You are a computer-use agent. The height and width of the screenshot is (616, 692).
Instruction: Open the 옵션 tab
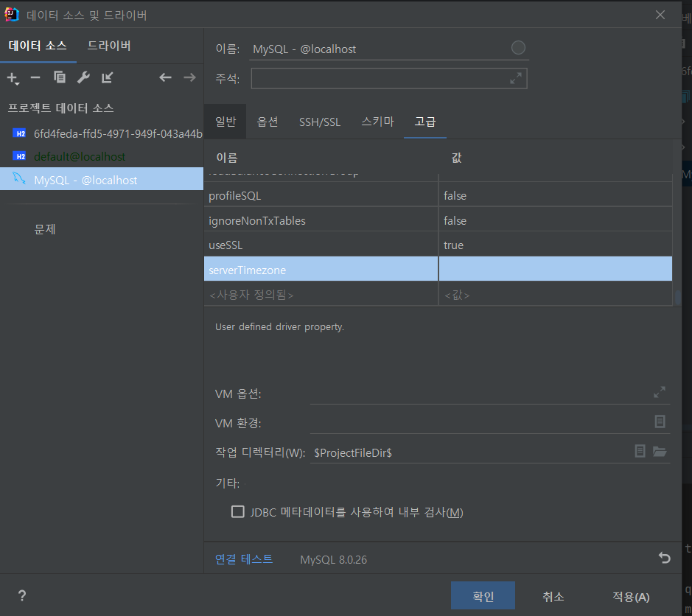268,122
